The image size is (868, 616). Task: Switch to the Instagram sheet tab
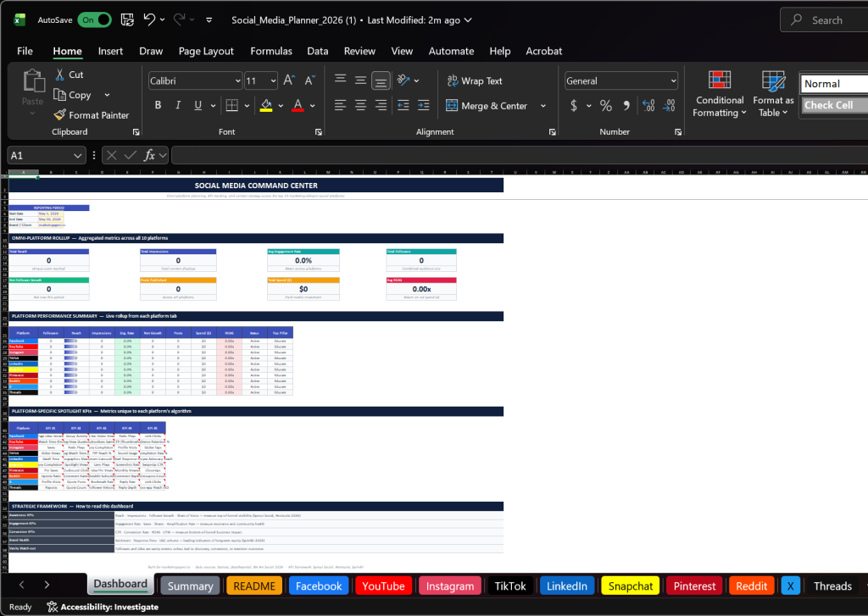click(x=450, y=585)
